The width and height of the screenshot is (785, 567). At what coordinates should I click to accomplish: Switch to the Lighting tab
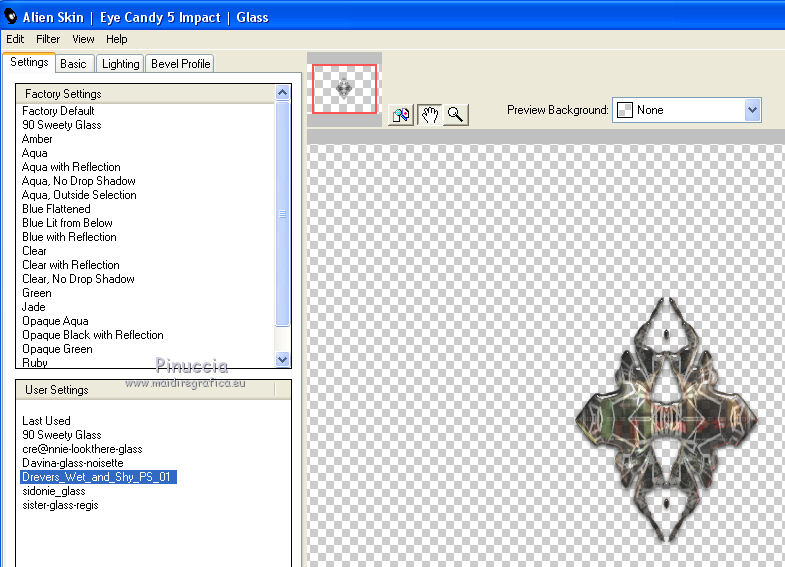[121, 64]
